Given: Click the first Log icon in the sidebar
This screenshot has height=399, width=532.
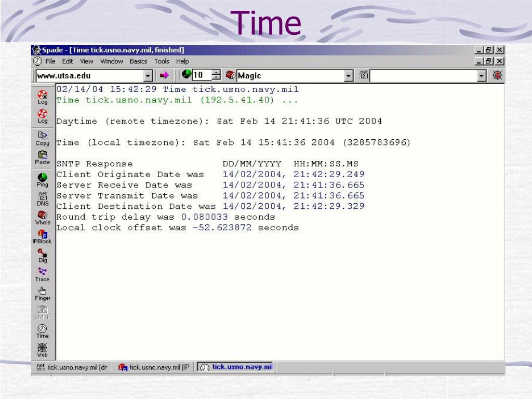Looking at the screenshot, I should tap(43, 97).
